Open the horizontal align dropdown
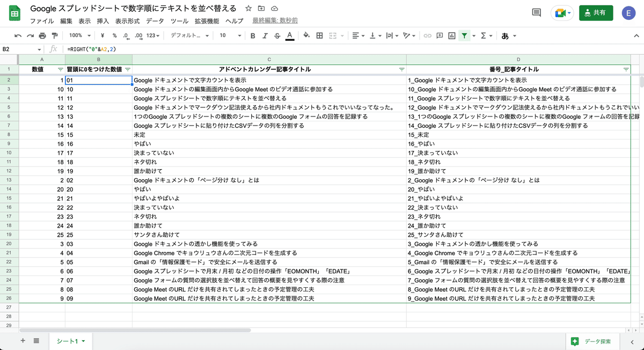Image resolution: width=644 pixels, height=350 pixels. [358, 35]
